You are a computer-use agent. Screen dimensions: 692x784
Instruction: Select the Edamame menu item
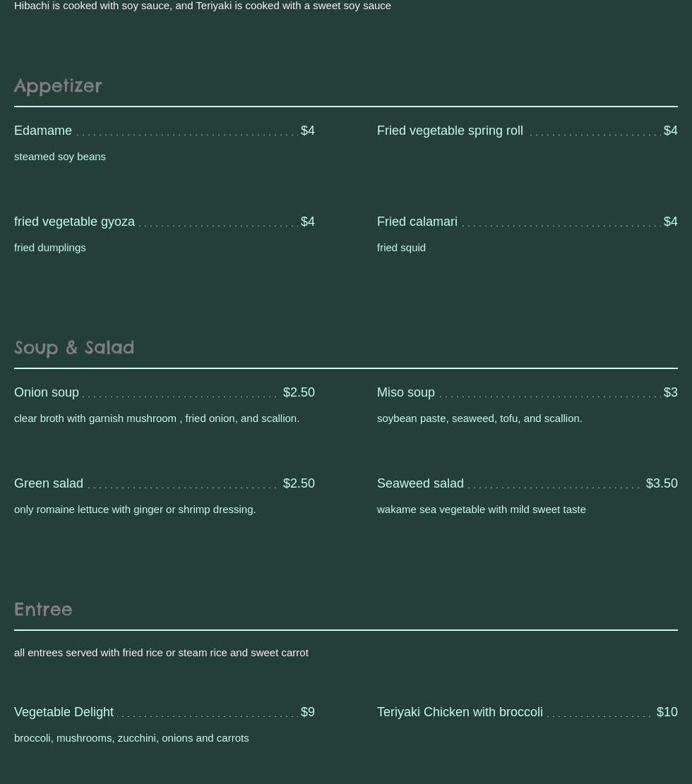pos(43,131)
